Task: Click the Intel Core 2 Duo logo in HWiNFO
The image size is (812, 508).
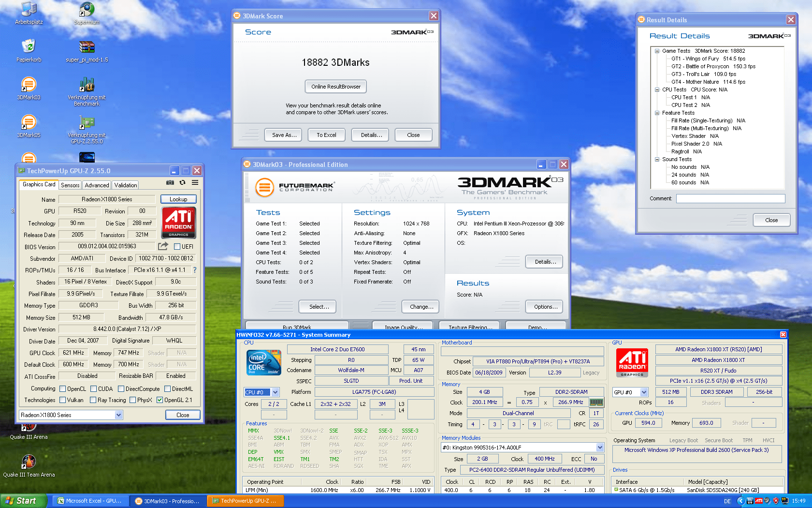Action: pos(264,363)
